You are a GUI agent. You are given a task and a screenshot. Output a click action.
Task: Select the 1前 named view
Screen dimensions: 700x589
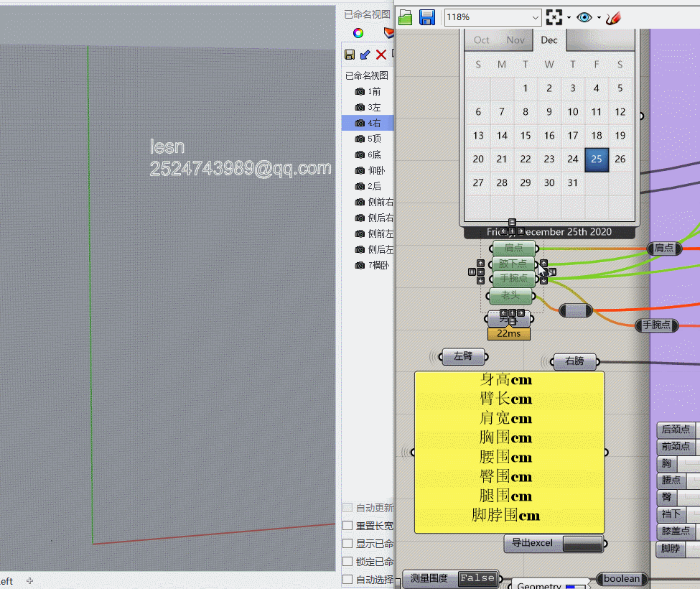tap(368, 91)
